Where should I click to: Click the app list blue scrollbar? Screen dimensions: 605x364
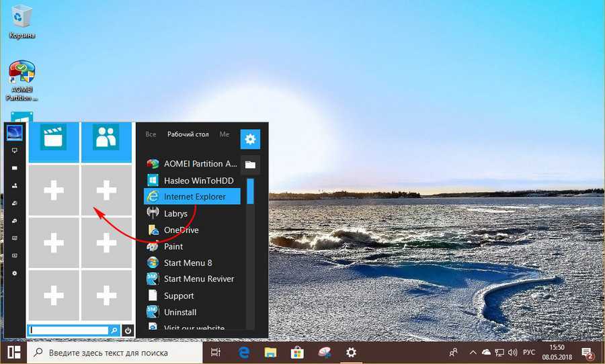[250, 191]
